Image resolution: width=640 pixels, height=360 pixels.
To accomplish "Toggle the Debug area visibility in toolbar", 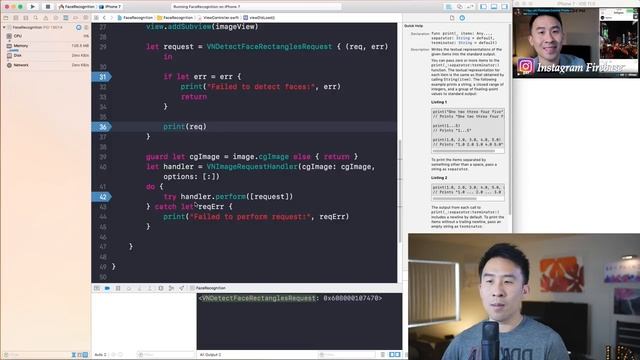I will tap(494, 7).
